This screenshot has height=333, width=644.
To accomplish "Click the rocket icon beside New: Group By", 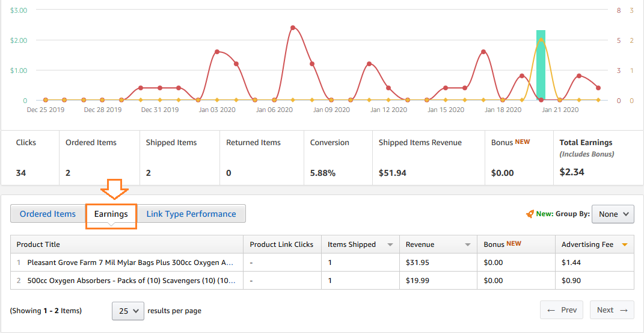I will tap(530, 214).
